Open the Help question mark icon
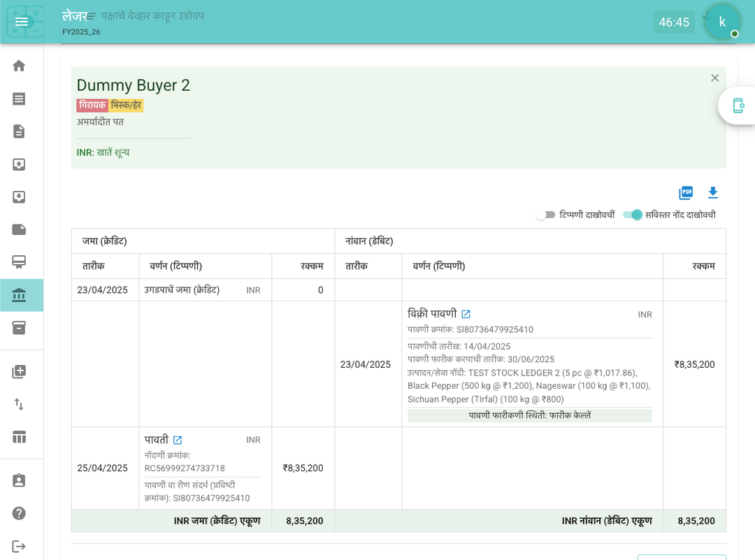This screenshot has height=560, width=755. [x=19, y=513]
